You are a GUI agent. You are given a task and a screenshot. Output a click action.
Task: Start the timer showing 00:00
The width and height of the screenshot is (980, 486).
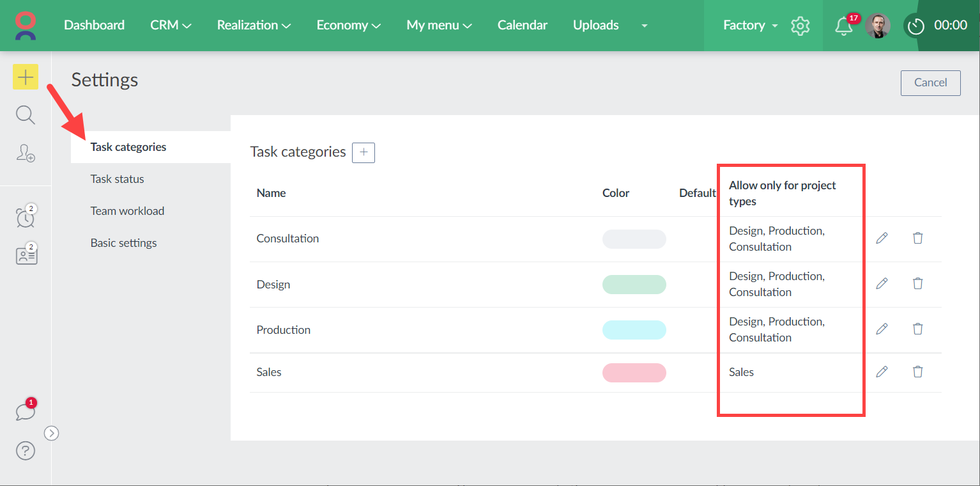point(917,26)
